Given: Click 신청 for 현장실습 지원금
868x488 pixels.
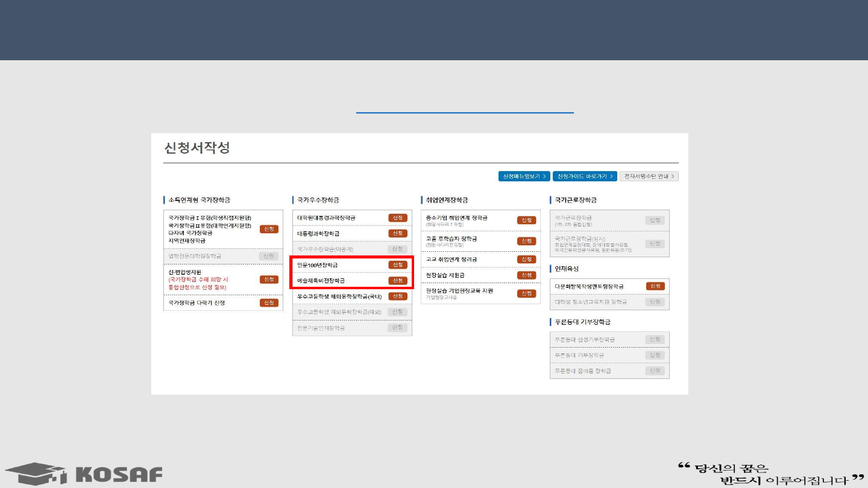Looking at the screenshot, I should [526, 275].
